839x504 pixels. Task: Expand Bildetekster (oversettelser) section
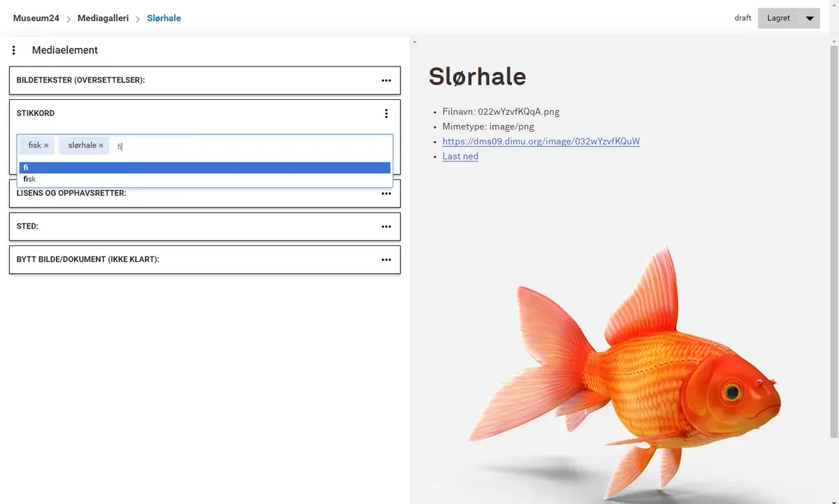[205, 80]
